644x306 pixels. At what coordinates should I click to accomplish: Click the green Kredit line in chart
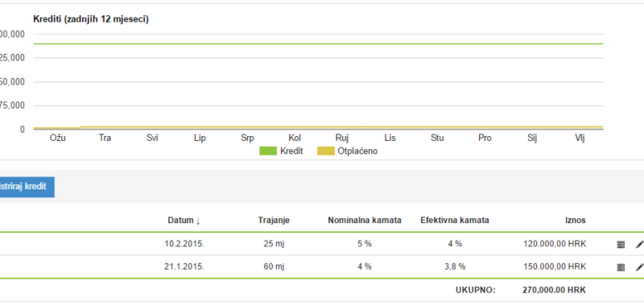(x=318, y=43)
